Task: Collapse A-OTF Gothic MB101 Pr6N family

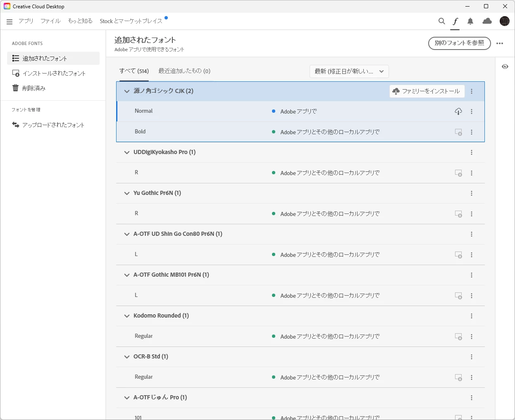Action: (127, 275)
